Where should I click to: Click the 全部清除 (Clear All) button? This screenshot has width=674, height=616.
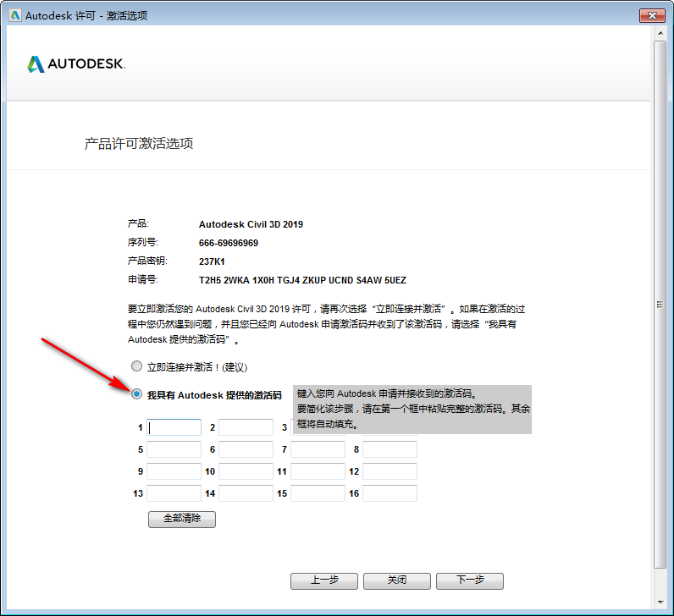[182, 519]
